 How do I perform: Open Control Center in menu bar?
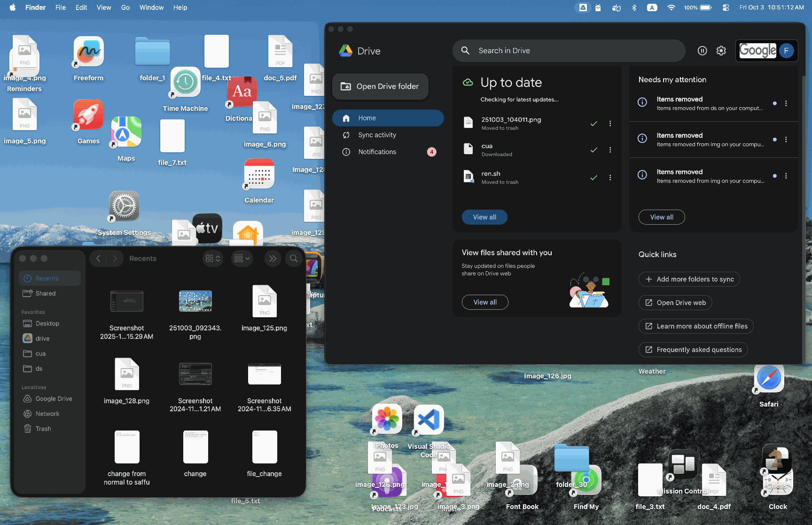tap(726, 8)
